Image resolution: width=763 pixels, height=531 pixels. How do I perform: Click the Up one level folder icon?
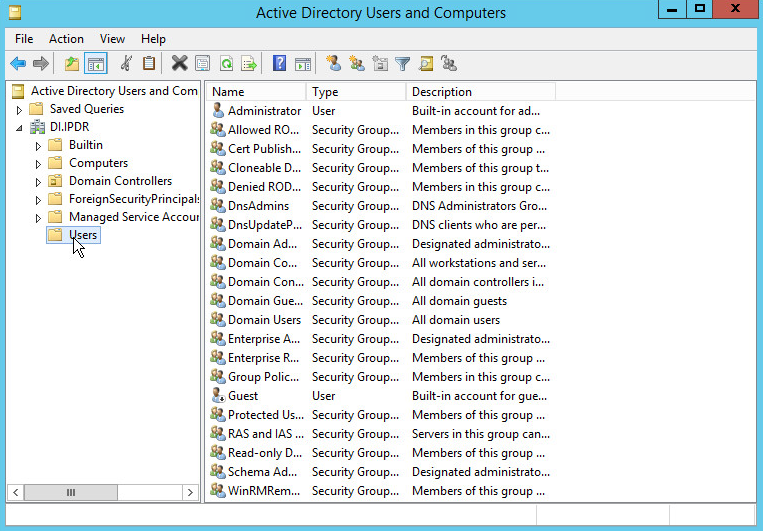coord(72,64)
